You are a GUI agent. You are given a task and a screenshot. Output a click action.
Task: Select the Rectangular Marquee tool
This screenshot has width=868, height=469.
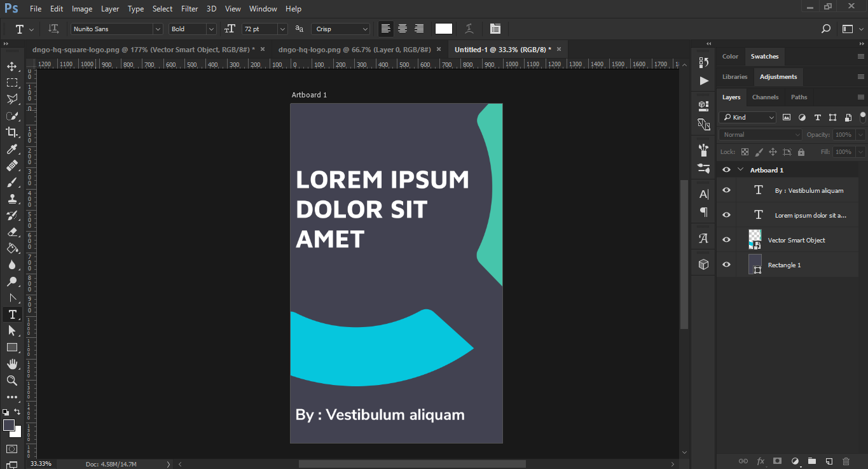(12, 83)
